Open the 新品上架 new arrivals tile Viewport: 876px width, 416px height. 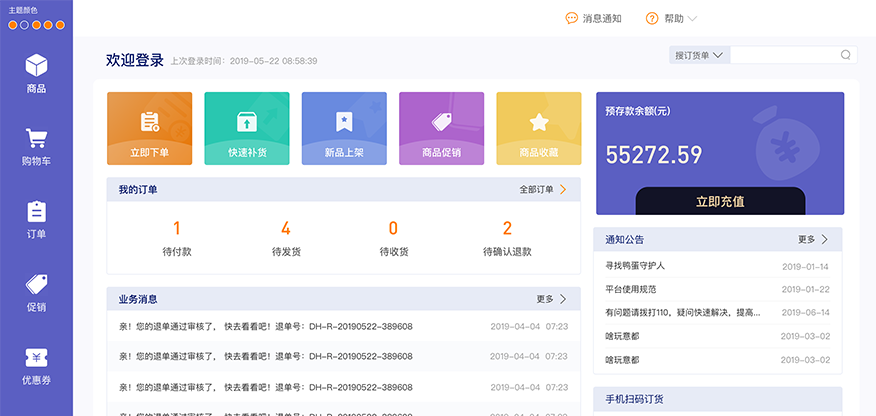[x=344, y=128]
